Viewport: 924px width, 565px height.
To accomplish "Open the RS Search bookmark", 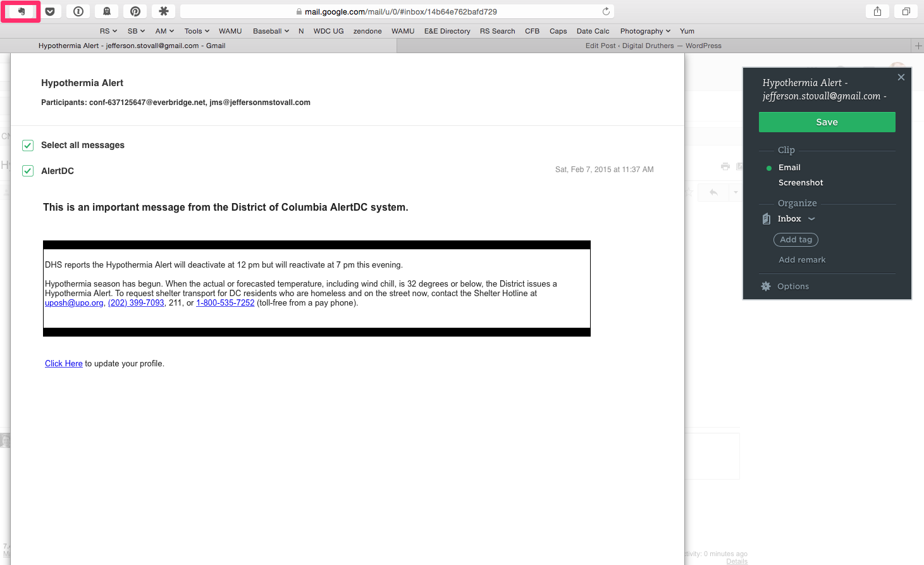I will coord(497,31).
